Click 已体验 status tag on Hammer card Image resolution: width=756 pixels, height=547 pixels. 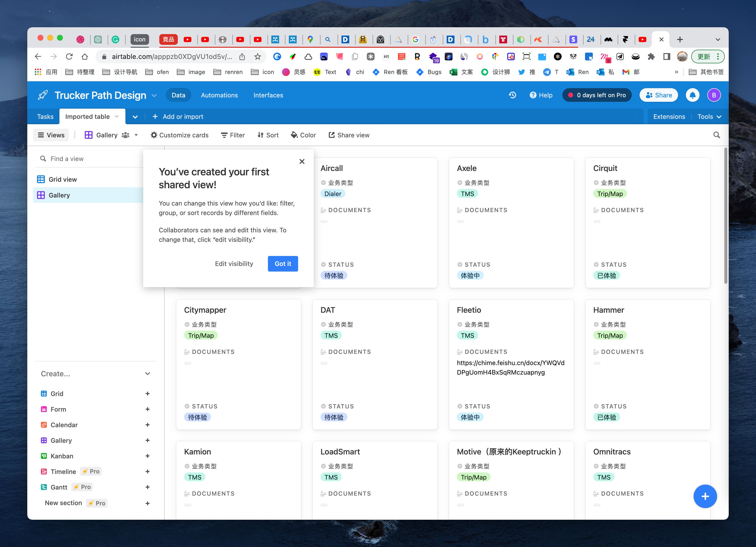tap(606, 417)
